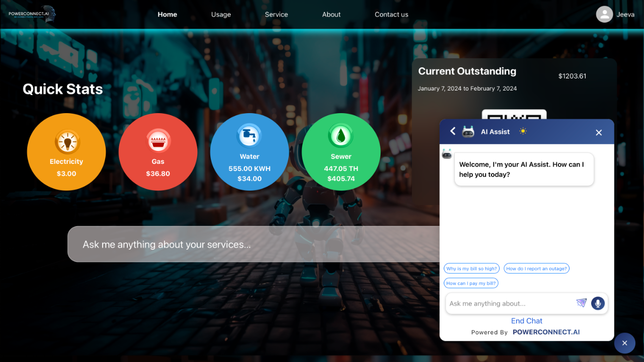Image resolution: width=644 pixels, height=362 pixels.
Task: Click the microphone voice input icon
Action: [598, 303]
